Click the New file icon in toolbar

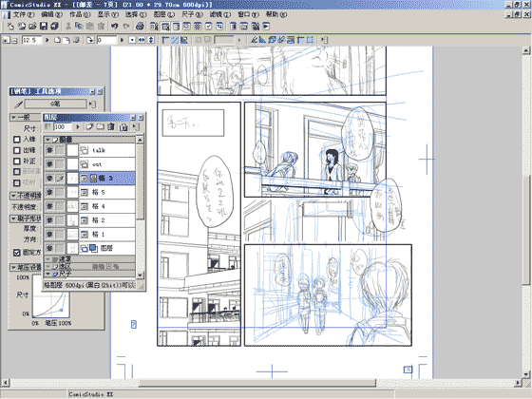click(x=10, y=27)
